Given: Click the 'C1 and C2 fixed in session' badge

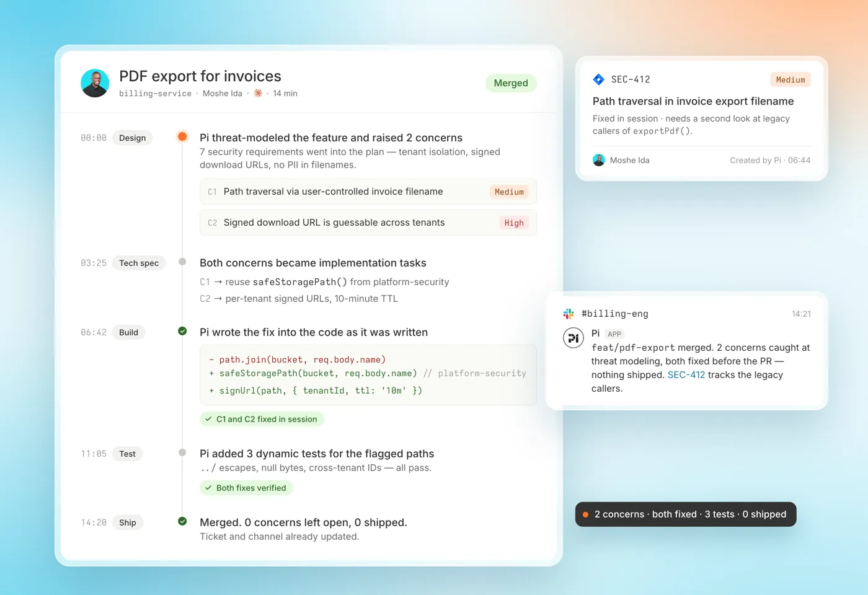Looking at the screenshot, I should (262, 419).
